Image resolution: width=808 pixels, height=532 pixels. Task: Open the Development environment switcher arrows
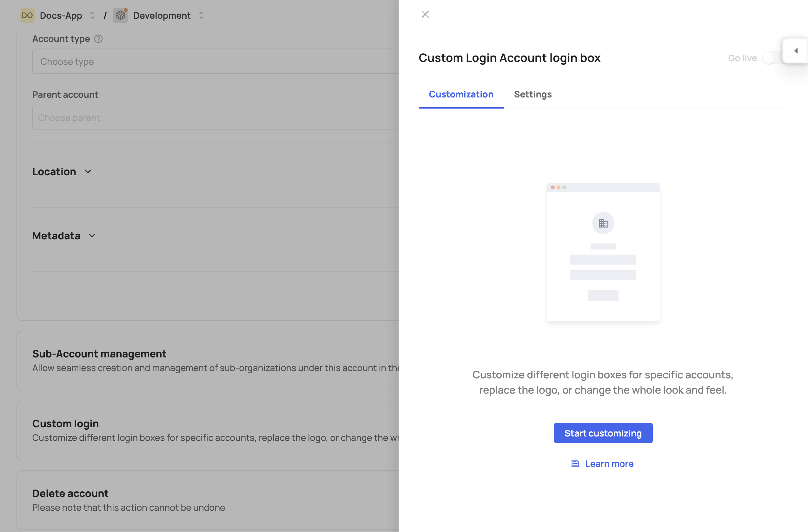click(x=201, y=15)
